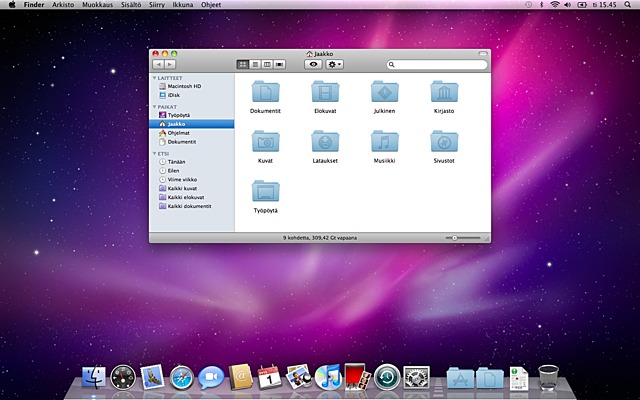640x400 pixels.
Task: Switch to icon view
Action: (243, 64)
